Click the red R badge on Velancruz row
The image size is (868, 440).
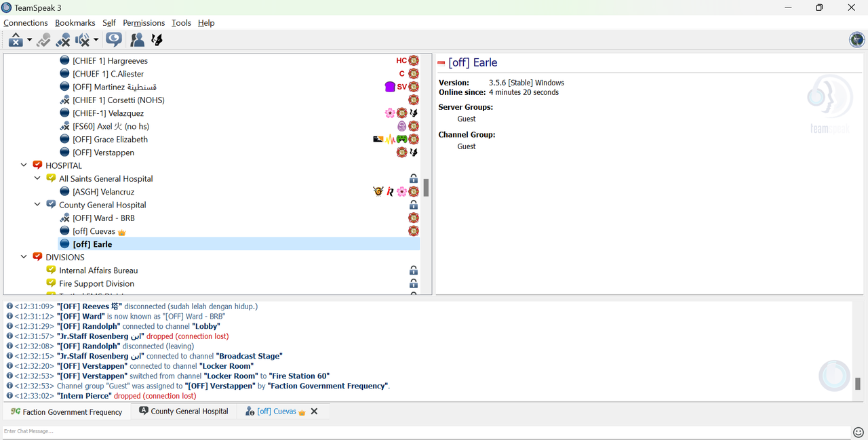390,192
